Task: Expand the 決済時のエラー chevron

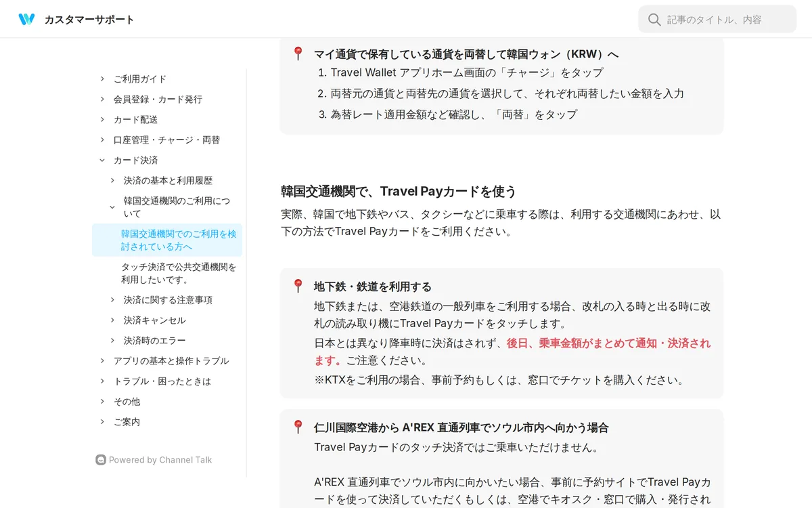Action: coord(112,340)
